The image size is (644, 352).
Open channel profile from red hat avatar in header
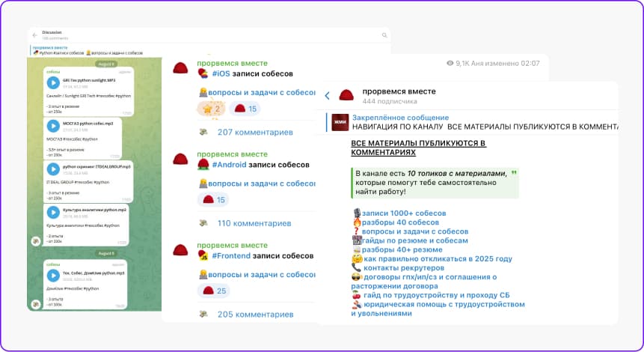pyautogui.click(x=346, y=95)
